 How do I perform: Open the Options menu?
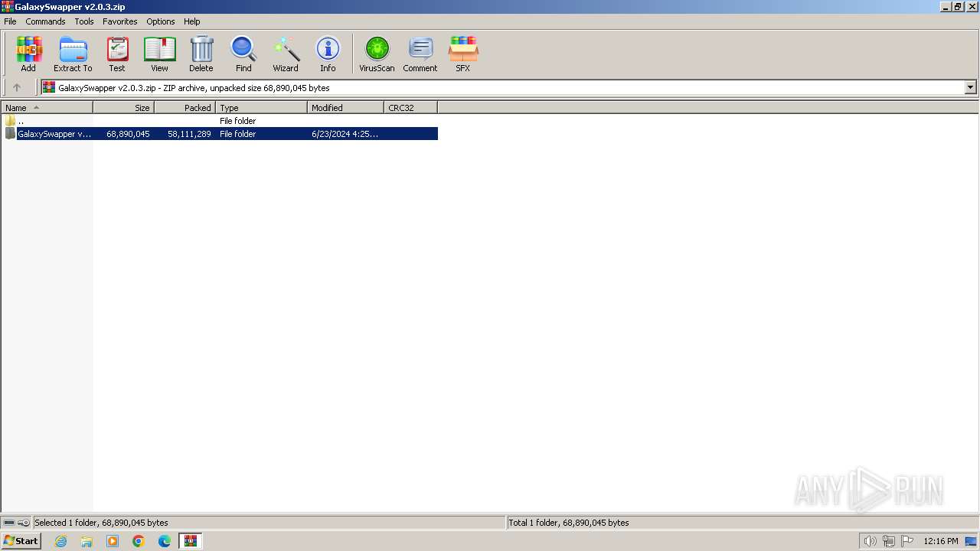[161, 21]
